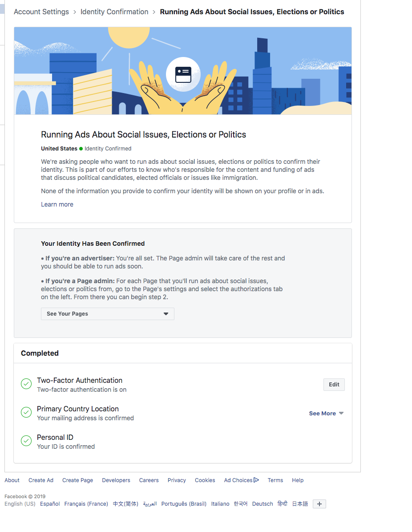The width and height of the screenshot is (412, 532).
Task: Open the Learn more link
Action: pyautogui.click(x=57, y=204)
